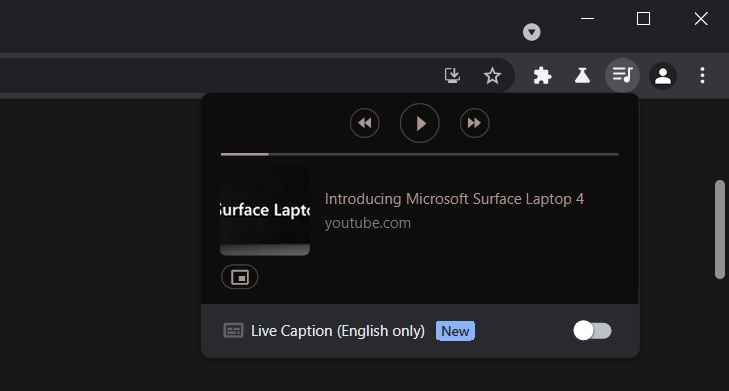This screenshot has width=729, height=391.
Task: Click the tab search dropdown arrow
Action: [531, 32]
